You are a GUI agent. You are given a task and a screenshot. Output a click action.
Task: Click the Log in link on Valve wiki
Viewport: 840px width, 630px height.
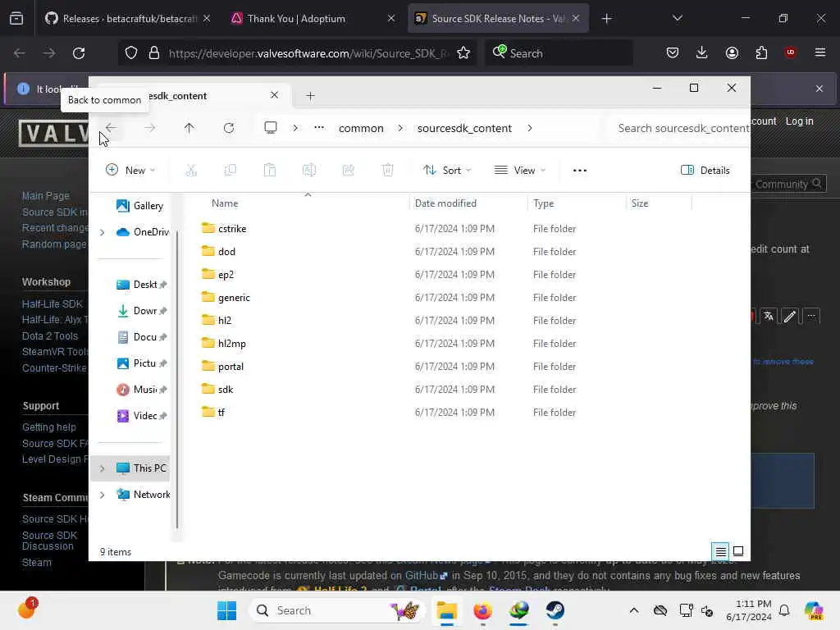(x=799, y=121)
